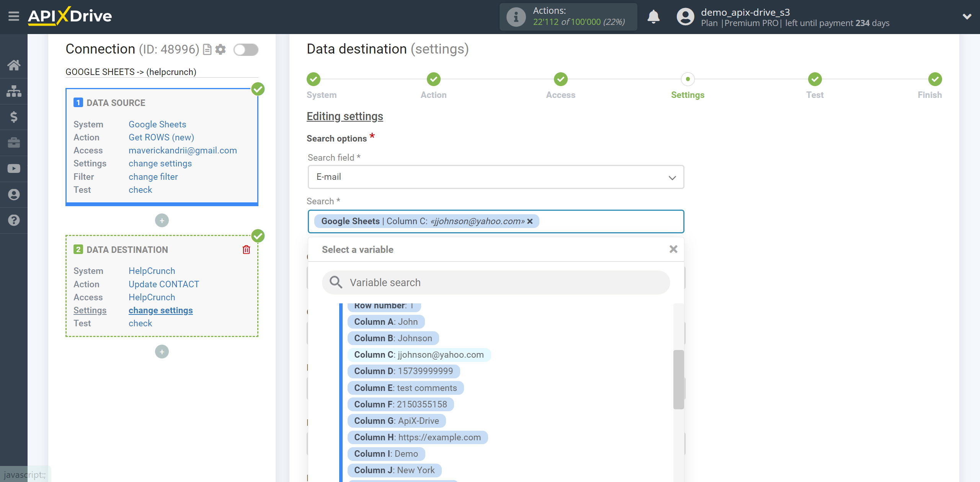Go to the Access step
This screenshot has width=980, height=482.
(x=561, y=79)
